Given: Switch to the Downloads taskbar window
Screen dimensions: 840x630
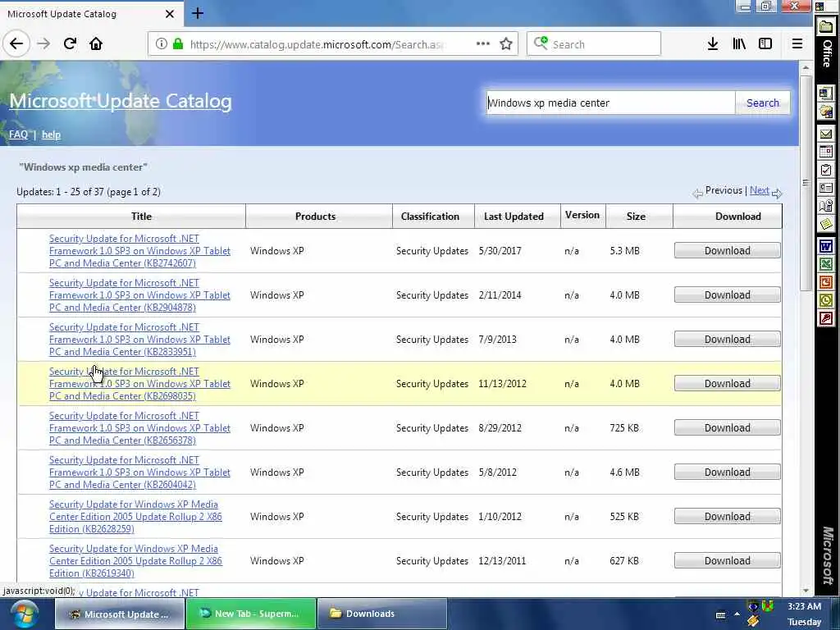Looking at the screenshot, I should (382, 614).
